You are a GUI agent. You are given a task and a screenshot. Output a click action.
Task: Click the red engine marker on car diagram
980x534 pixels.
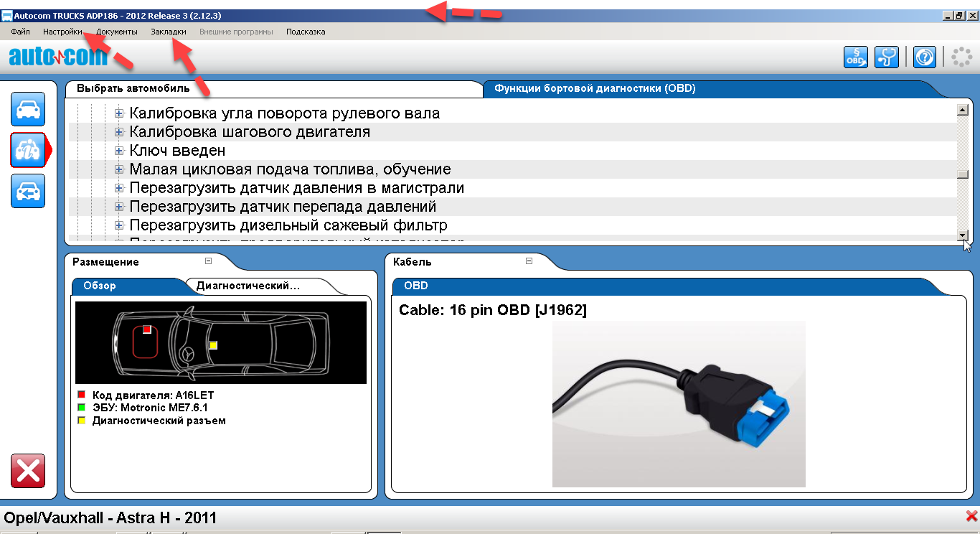pyautogui.click(x=147, y=329)
